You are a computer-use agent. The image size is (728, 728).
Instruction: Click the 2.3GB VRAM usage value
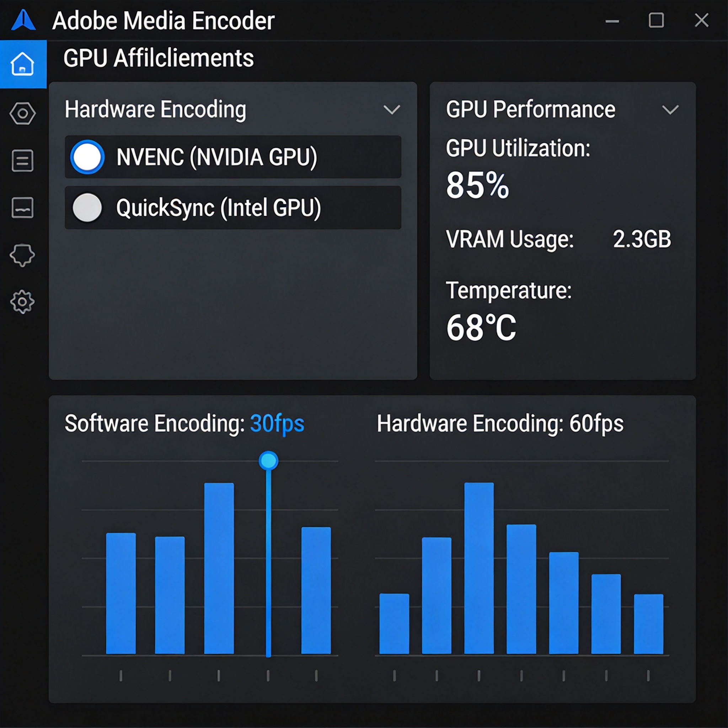642,239
